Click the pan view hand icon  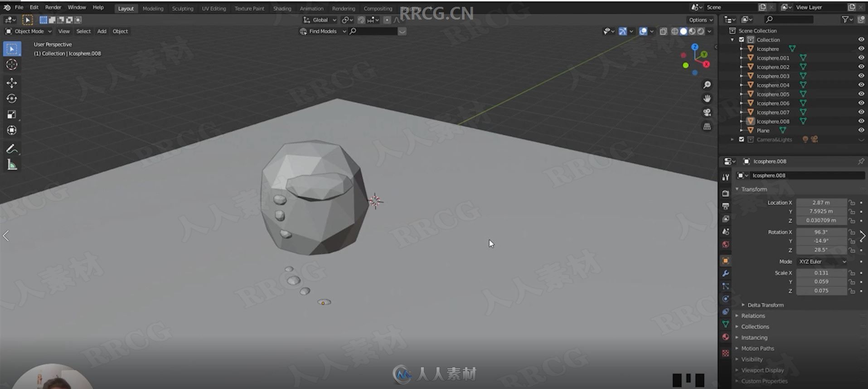pyautogui.click(x=707, y=98)
